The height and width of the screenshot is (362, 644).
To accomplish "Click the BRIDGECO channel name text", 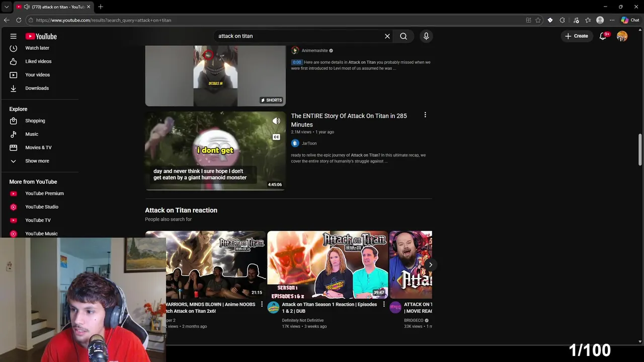I will tap(414, 320).
